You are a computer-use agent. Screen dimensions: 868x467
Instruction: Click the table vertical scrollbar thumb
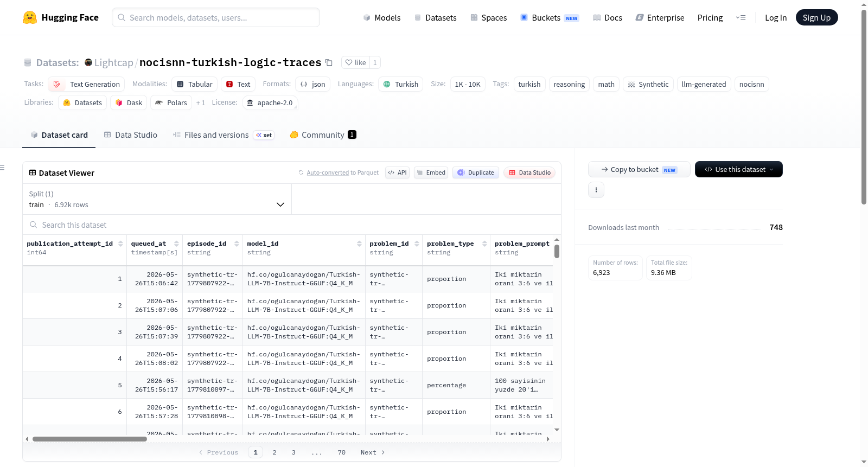557,252
